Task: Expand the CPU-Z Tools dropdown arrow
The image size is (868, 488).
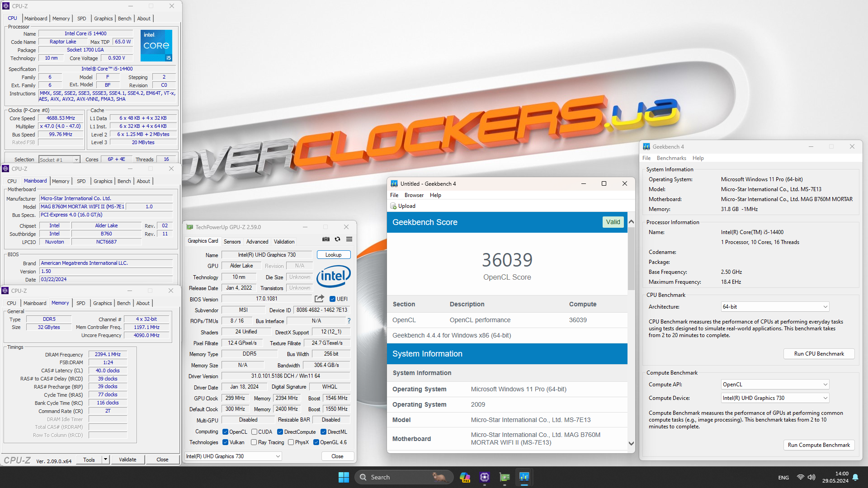Action: [x=105, y=460]
